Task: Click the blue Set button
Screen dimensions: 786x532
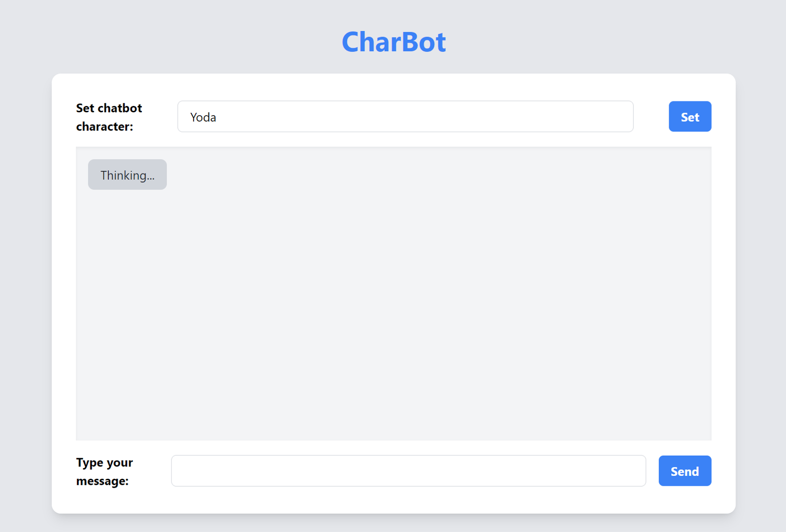Action: [x=689, y=117]
